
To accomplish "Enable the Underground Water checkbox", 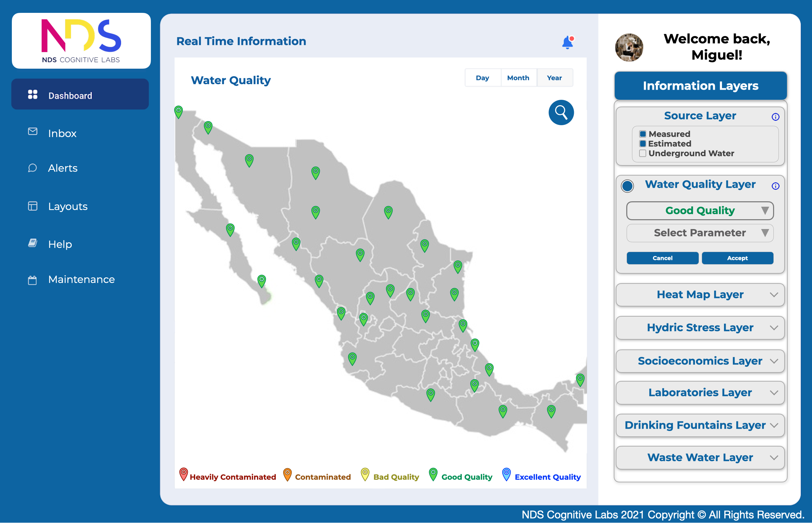I will (642, 154).
